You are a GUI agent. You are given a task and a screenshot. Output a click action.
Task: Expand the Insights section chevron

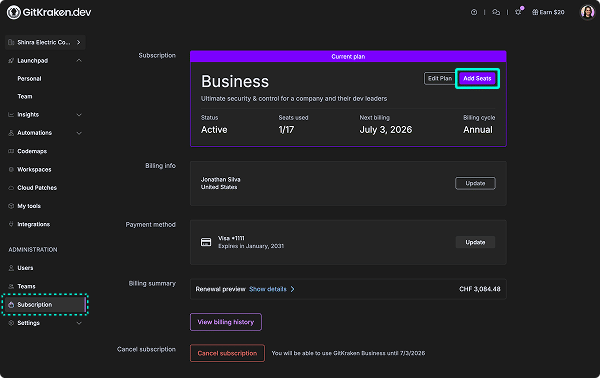pos(79,114)
